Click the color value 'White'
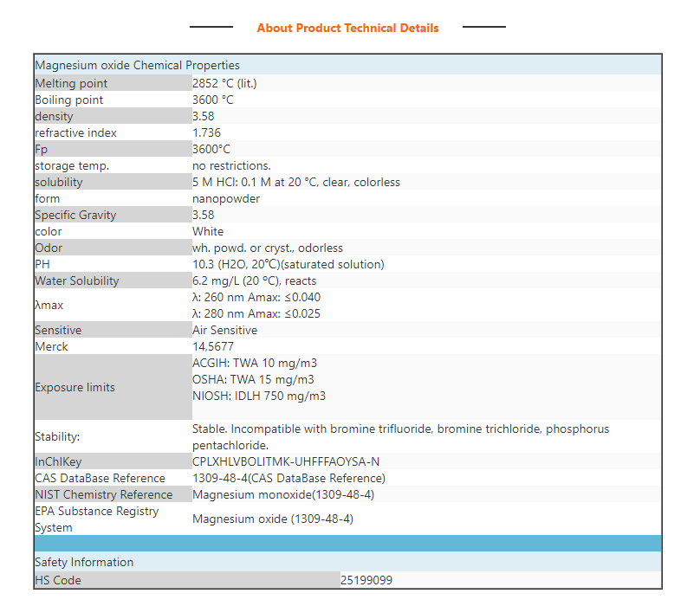Screen dimensions: 700x606 208,232
